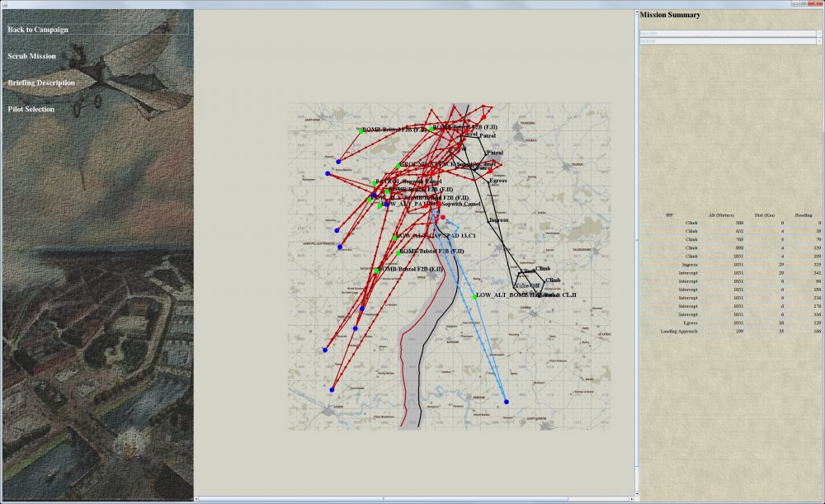Go to Pilot Selection
This screenshot has width=825, height=504.
[31, 109]
